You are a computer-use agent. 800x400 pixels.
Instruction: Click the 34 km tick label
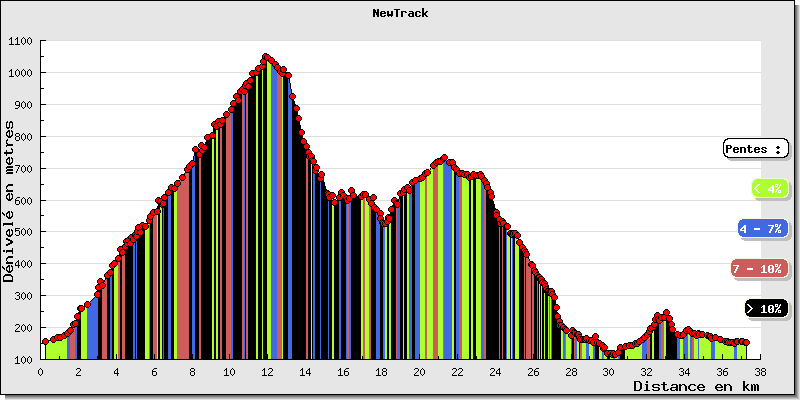point(685,372)
